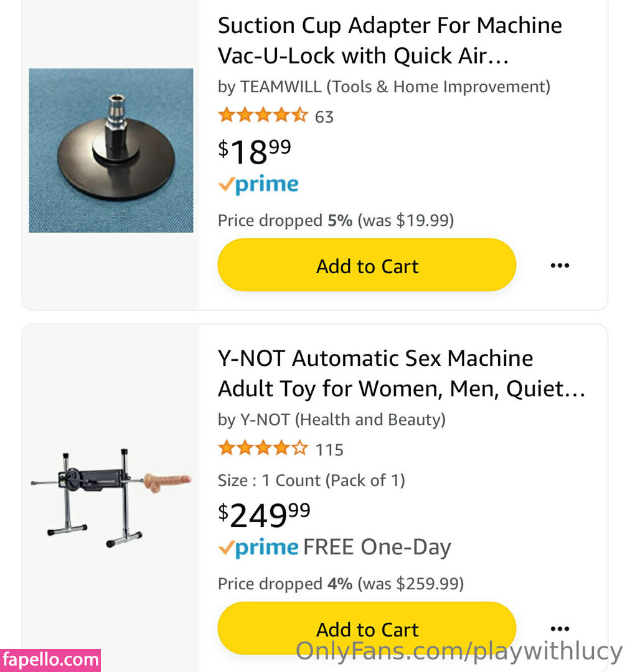This screenshot has width=630, height=672.
Task: View the 115 reviews count
Action: [329, 450]
